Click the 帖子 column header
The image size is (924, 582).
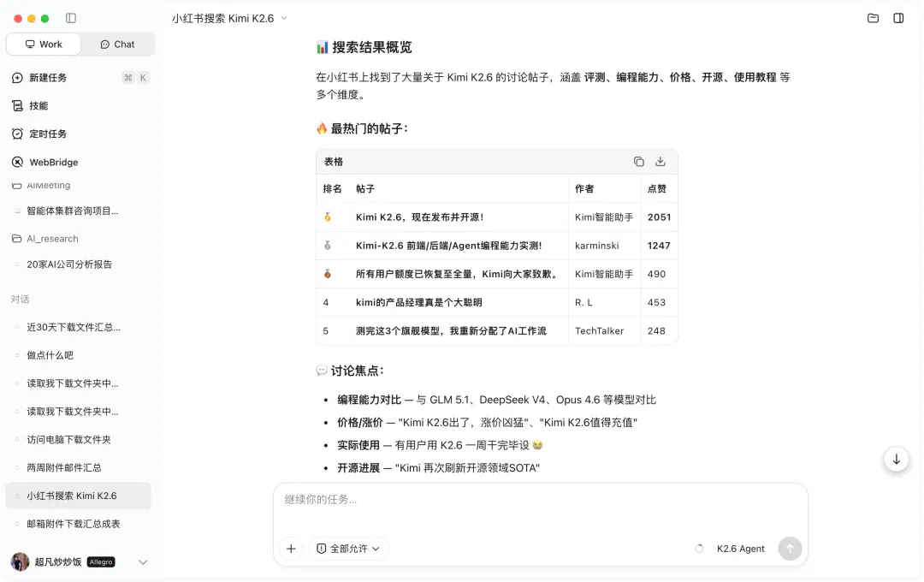365,188
